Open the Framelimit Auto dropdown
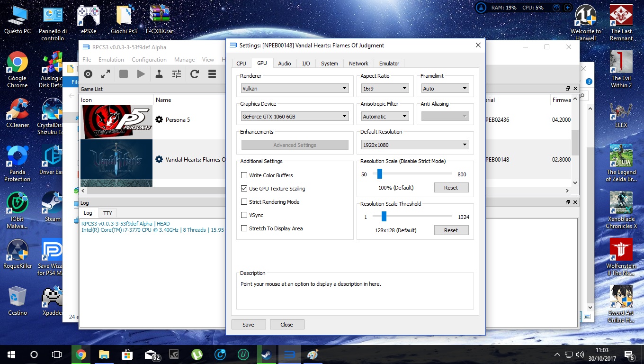The width and height of the screenshot is (644, 364). [x=445, y=89]
